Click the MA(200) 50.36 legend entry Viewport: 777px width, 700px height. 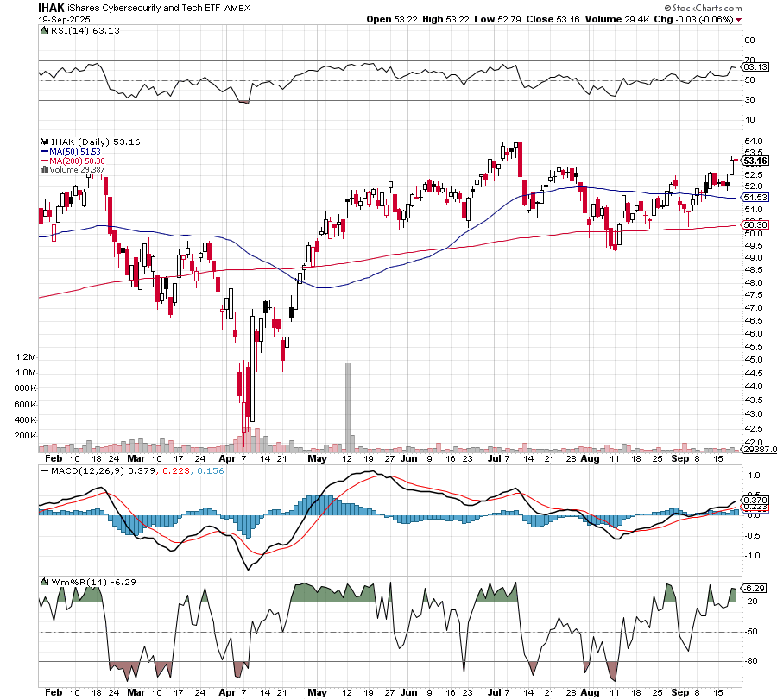(73, 161)
